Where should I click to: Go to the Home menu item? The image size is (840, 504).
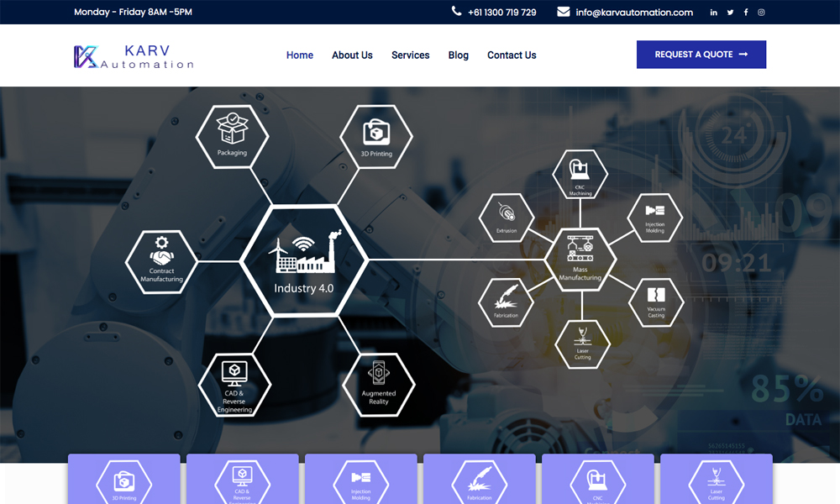pyautogui.click(x=300, y=55)
